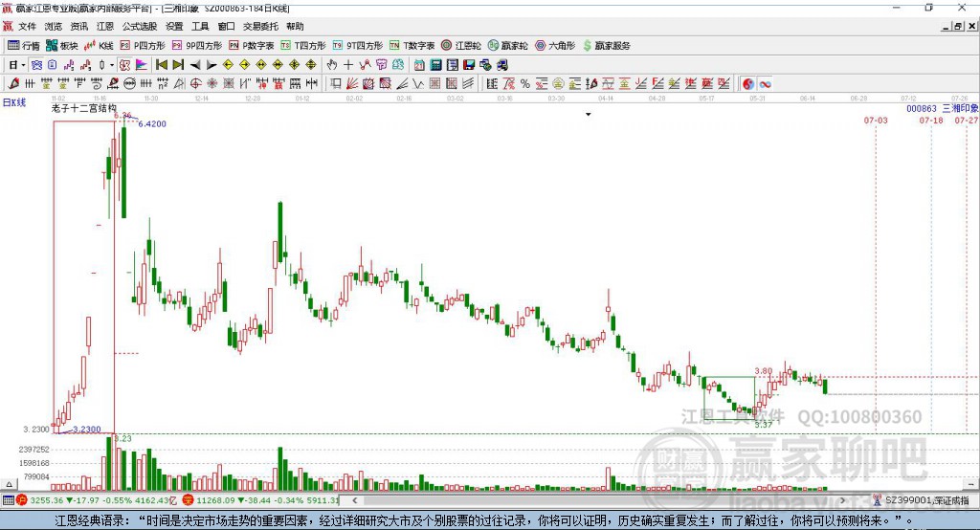Open the 资讯 menu

78,26
